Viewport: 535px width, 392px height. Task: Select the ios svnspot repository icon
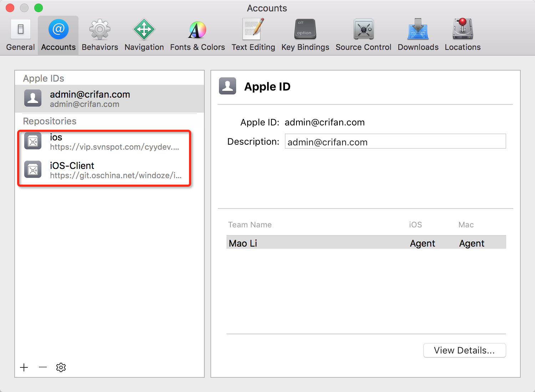tap(33, 141)
